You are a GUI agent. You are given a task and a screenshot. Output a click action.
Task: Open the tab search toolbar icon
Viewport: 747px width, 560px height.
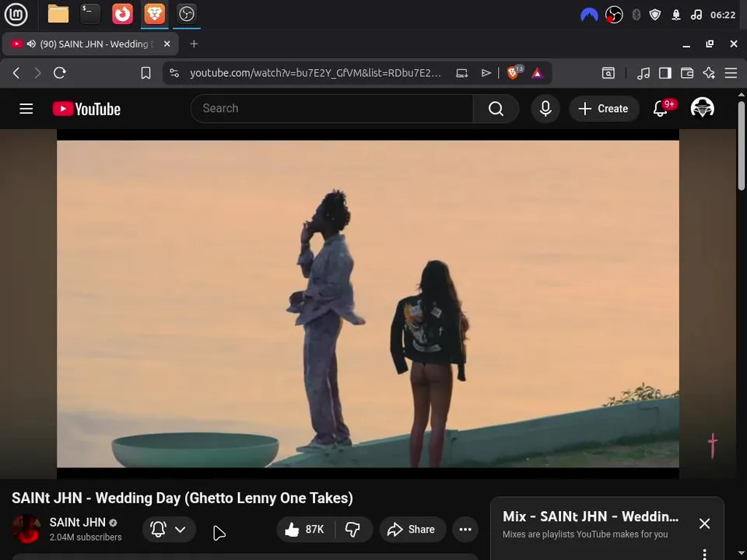608,73
